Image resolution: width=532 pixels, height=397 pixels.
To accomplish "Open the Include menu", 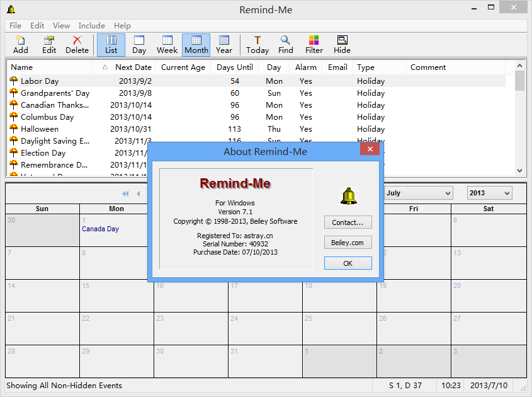I will (x=92, y=26).
